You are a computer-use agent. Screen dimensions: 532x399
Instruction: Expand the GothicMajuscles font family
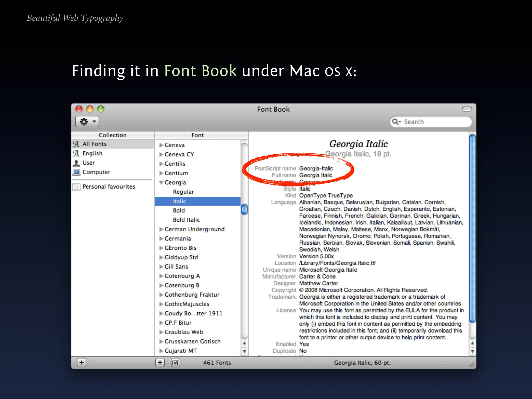(161, 304)
